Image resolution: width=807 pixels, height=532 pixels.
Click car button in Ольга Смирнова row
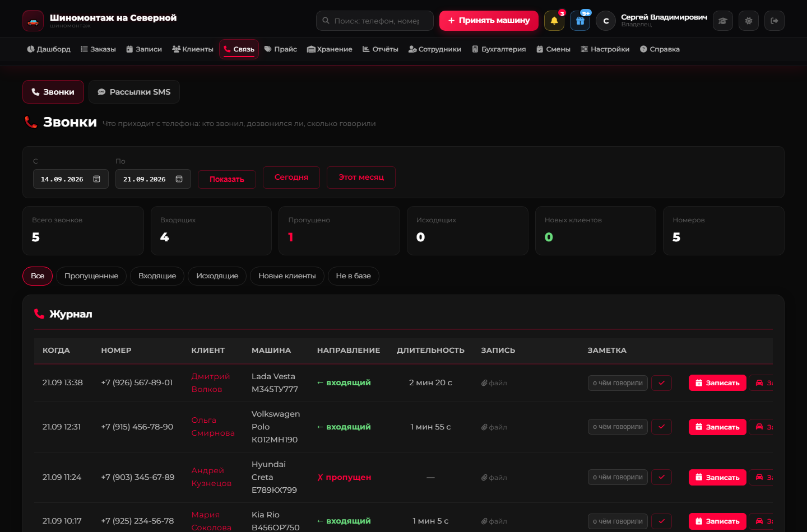tap(761, 427)
